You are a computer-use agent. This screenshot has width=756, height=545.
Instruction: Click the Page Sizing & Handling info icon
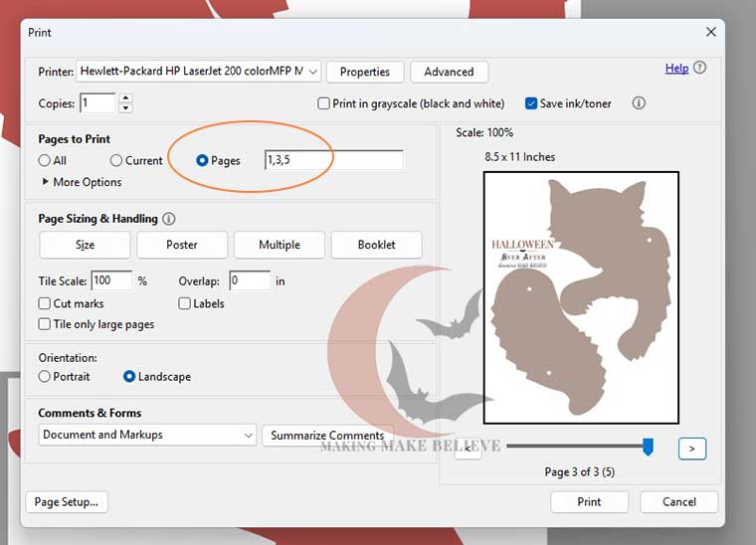point(169,219)
